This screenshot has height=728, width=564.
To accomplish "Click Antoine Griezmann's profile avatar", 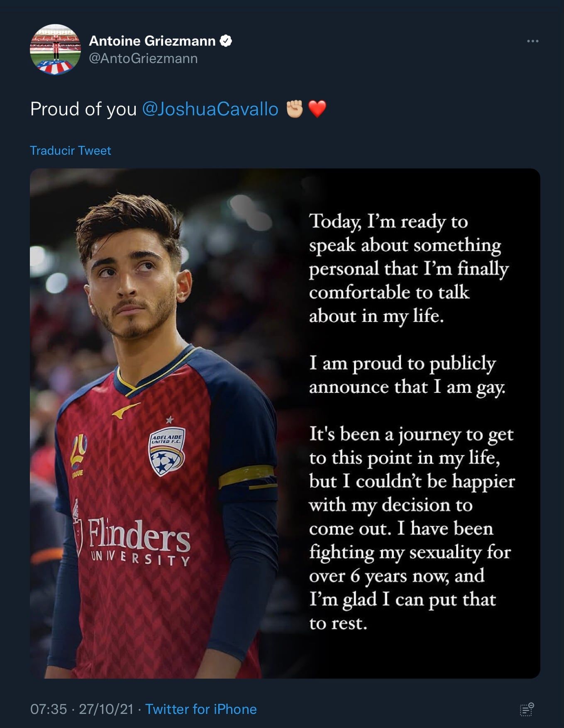I will tap(55, 49).
